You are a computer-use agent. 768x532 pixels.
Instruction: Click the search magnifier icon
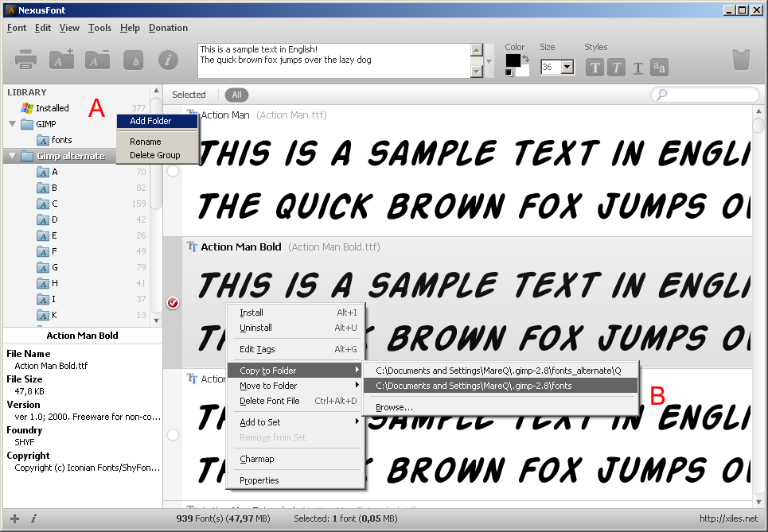point(661,95)
